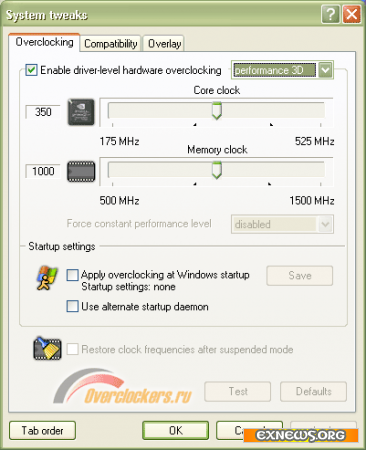Click the Windows startup running-man icon
Image resolution: width=366 pixels, height=450 pixels.
pos(47,278)
